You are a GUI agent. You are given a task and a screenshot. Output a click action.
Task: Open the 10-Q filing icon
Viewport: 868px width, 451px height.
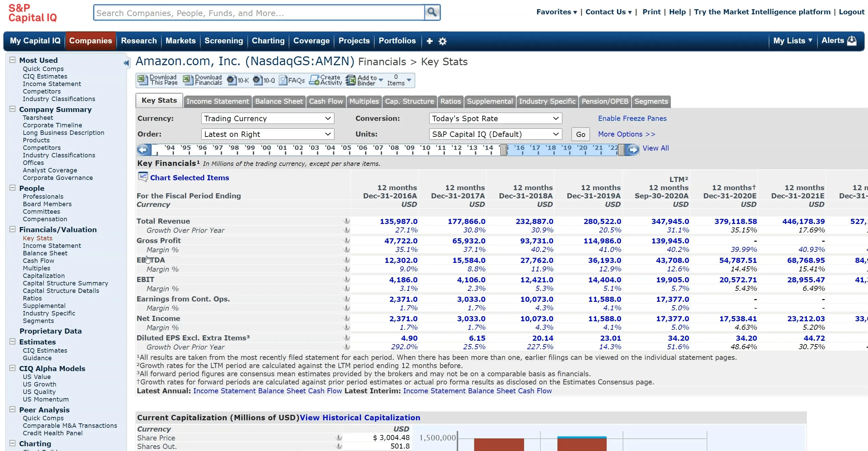tap(258, 80)
